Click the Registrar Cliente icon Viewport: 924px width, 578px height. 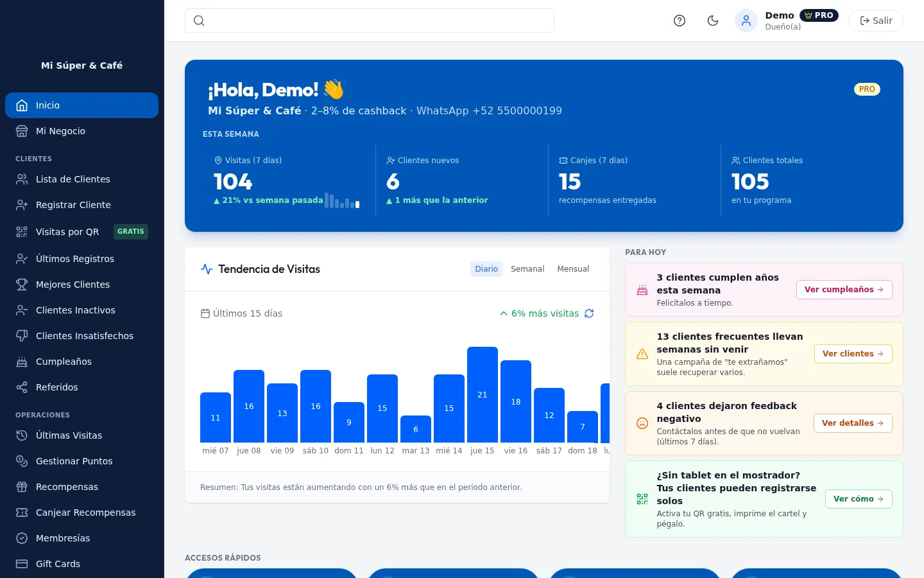coord(22,205)
